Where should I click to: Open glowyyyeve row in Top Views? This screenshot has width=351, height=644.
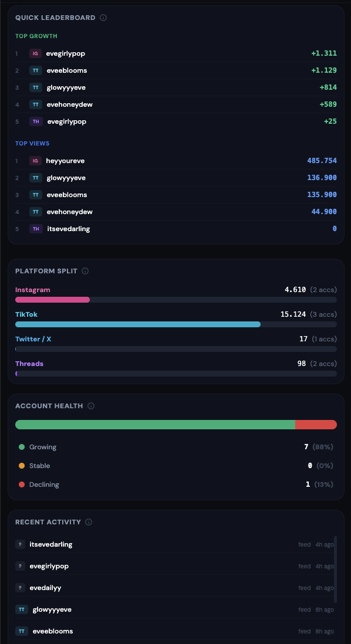tap(176, 178)
